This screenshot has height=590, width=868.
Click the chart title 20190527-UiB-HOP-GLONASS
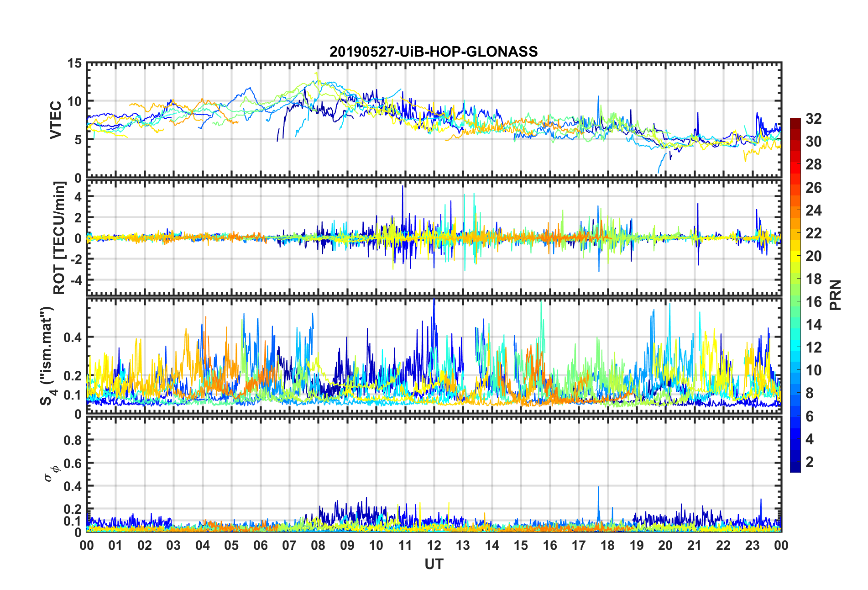click(x=434, y=52)
